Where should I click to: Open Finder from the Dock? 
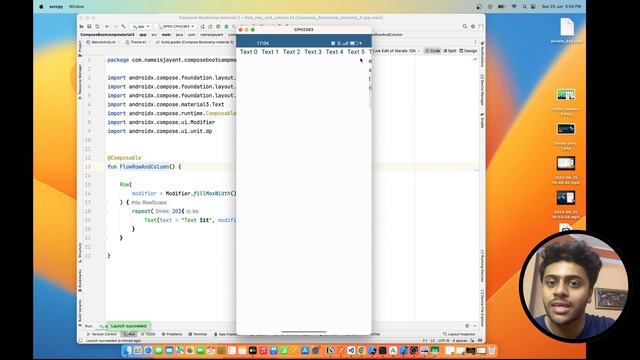pos(127,350)
